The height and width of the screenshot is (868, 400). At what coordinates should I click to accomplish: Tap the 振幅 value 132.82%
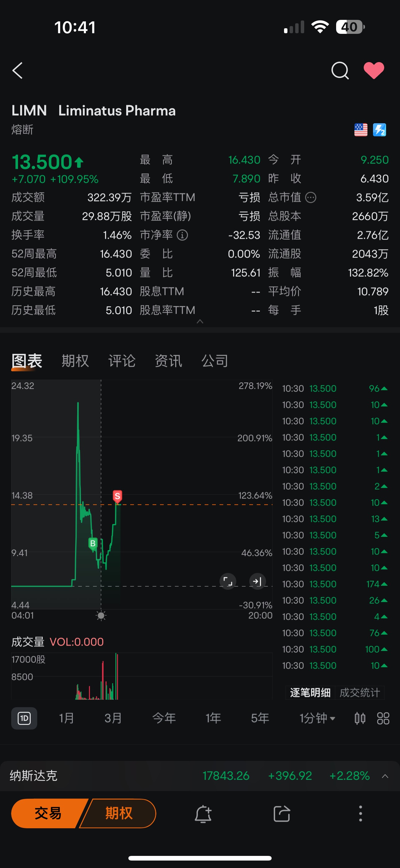click(x=368, y=273)
